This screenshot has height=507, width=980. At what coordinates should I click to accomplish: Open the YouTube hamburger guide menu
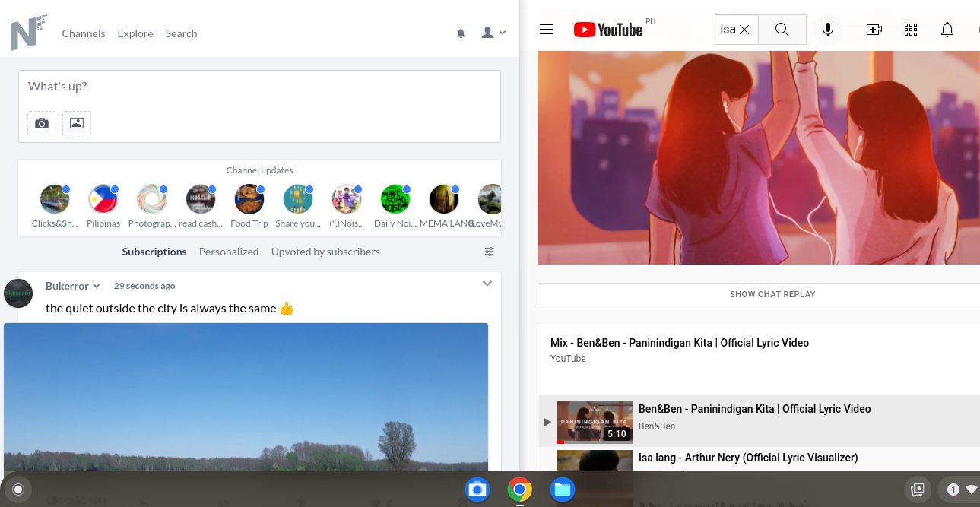pyautogui.click(x=547, y=30)
